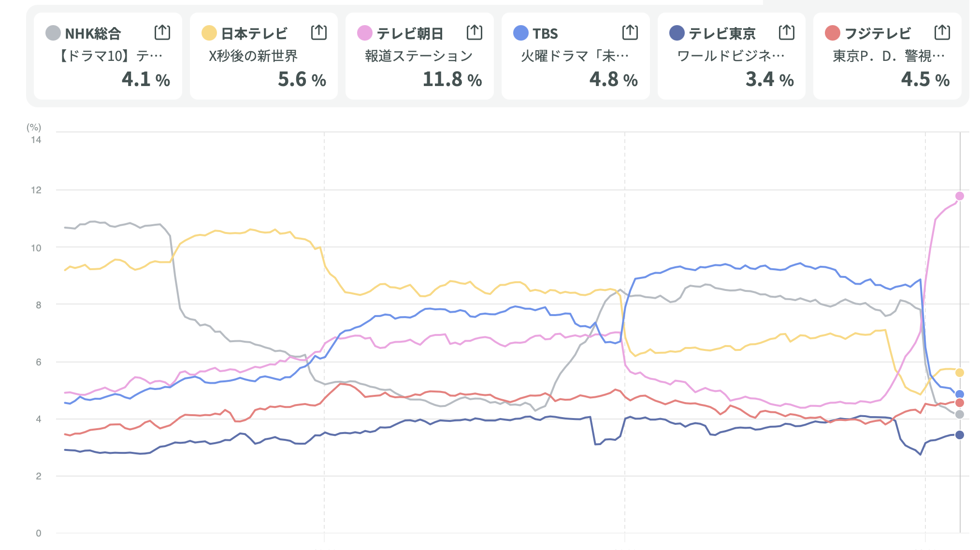Click the share icon on TBS card
The width and height of the screenshot is (980, 550).
click(630, 32)
